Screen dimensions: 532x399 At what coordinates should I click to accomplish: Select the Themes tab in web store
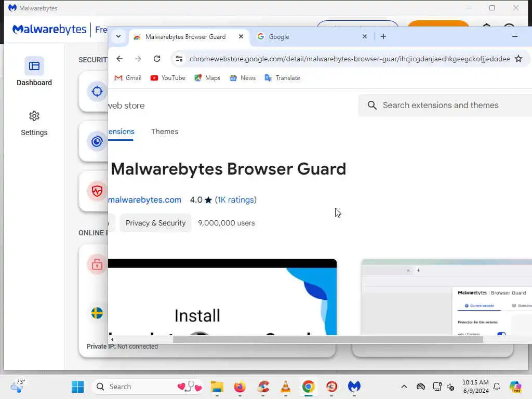(x=165, y=131)
